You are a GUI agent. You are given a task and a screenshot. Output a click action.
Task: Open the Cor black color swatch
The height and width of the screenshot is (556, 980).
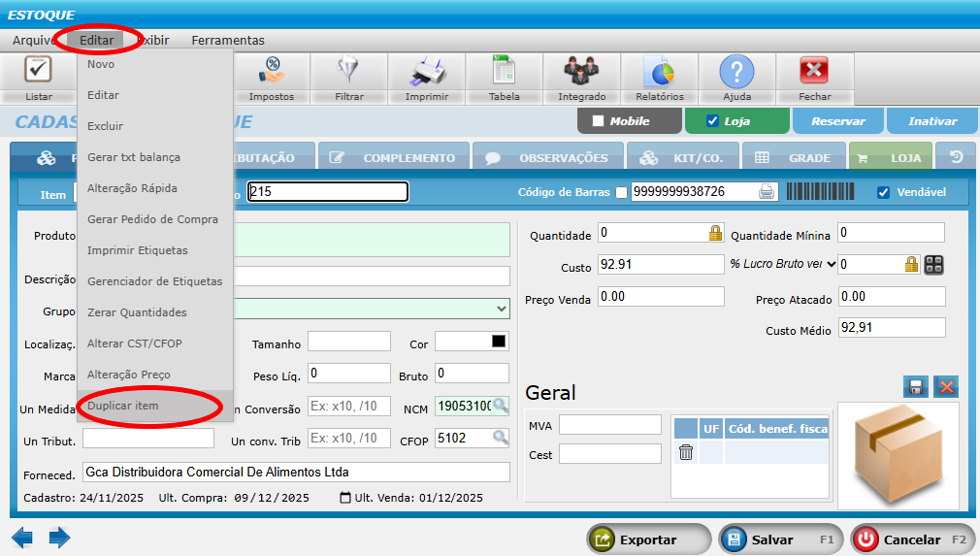(499, 342)
